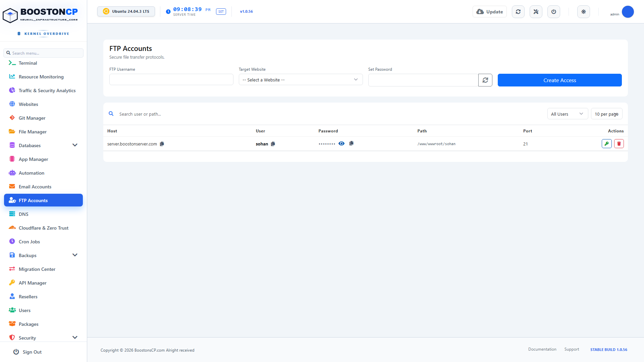Open the All Users filter dropdown
Viewport: 644px width, 362px height.
[568, 114]
